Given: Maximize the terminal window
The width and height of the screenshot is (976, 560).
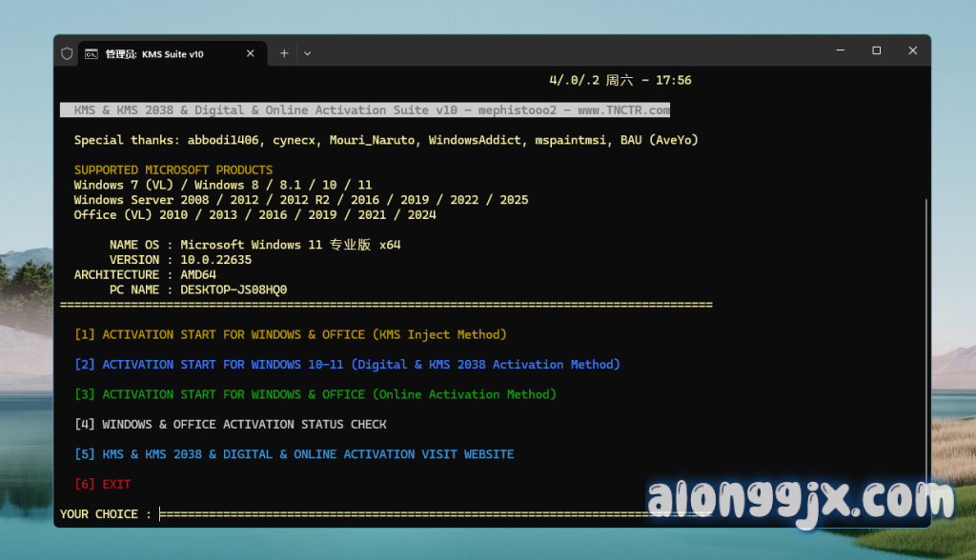Looking at the screenshot, I should click(x=876, y=51).
